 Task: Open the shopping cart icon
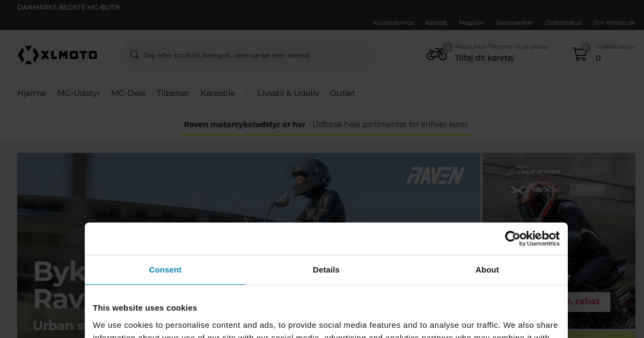coord(580,54)
